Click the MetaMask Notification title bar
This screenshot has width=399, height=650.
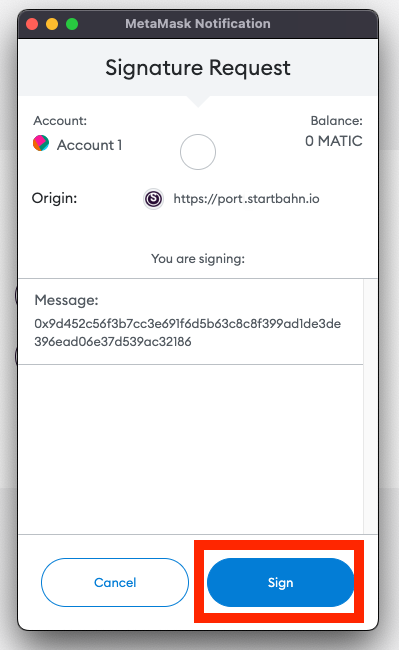pyautogui.click(x=198, y=24)
